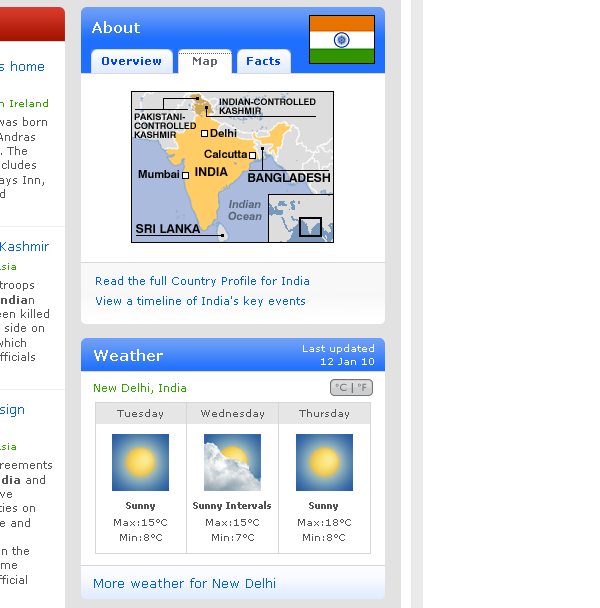Viewport: 600px width, 608px height.
Task: Click the India flag image
Action: pyautogui.click(x=342, y=40)
